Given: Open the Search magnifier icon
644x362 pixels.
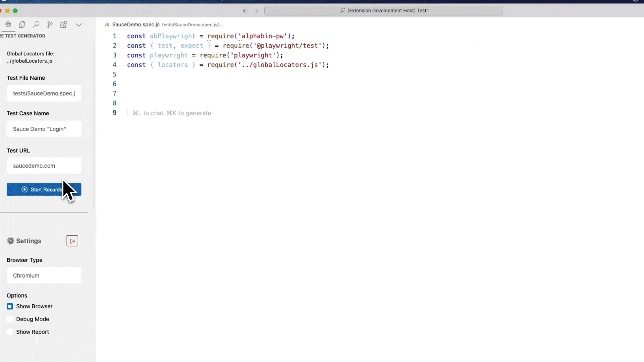Looking at the screenshot, I should pos(36,24).
